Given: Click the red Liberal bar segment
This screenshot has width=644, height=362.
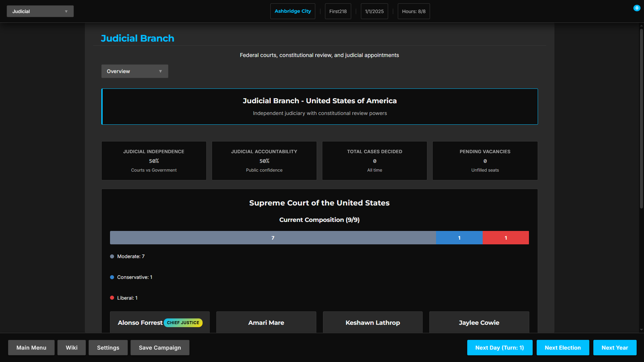Looking at the screenshot, I should pos(506,238).
